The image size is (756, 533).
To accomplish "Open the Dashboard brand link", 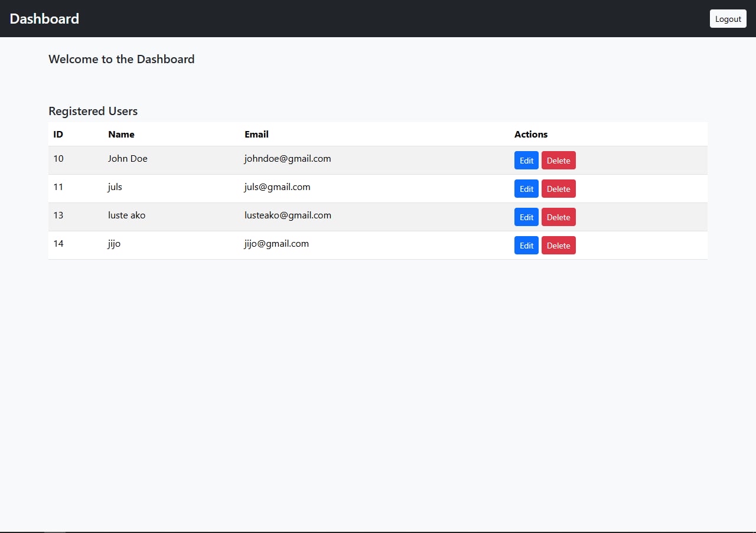I will (x=44, y=19).
